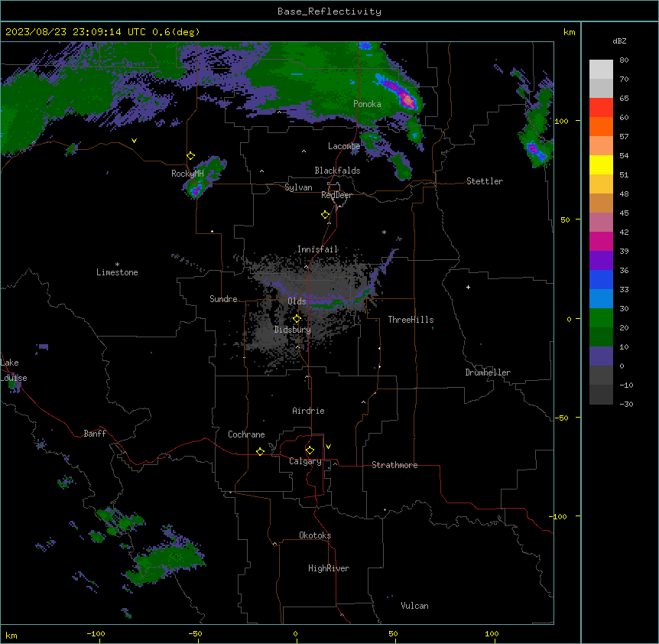
Task: Click the yellow diamond marker south of RedDeer
Action: [326, 215]
